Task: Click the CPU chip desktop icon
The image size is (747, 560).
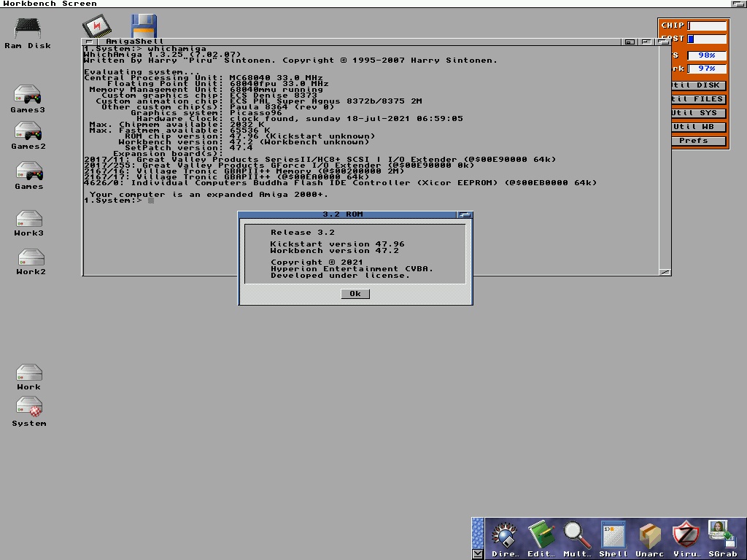Action: point(97,26)
